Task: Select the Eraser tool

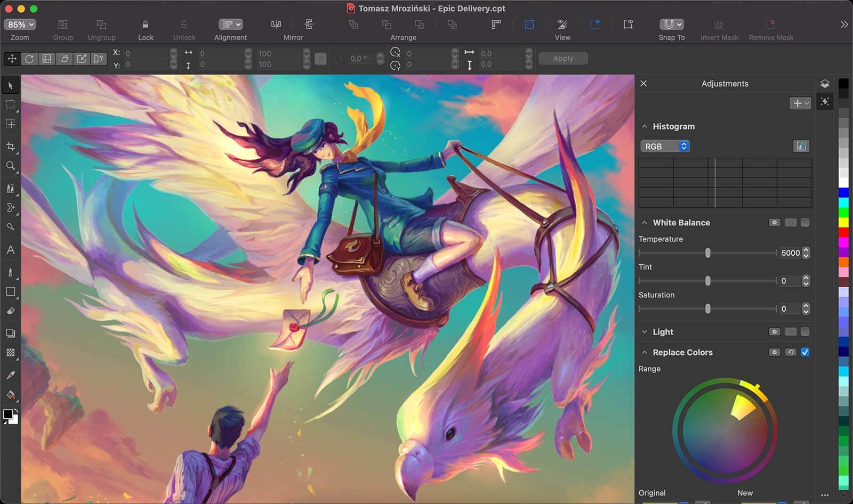Action: 10,311
